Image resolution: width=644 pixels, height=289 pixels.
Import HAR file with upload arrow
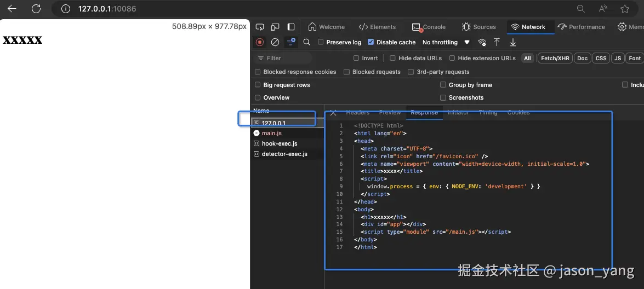(x=497, y=42)
